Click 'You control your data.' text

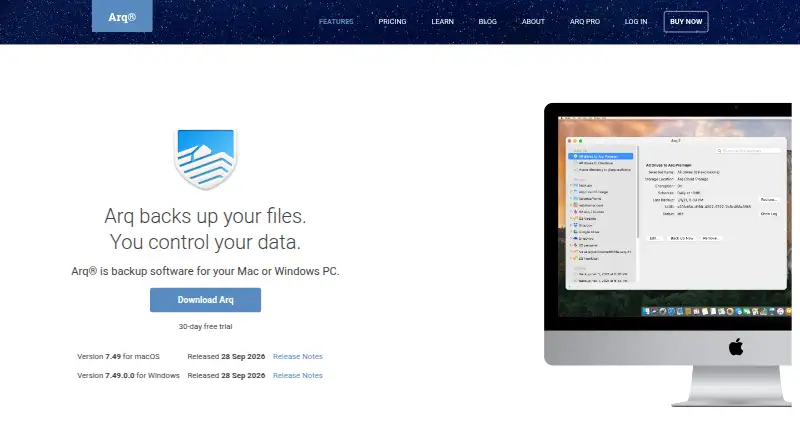point(205,242)
